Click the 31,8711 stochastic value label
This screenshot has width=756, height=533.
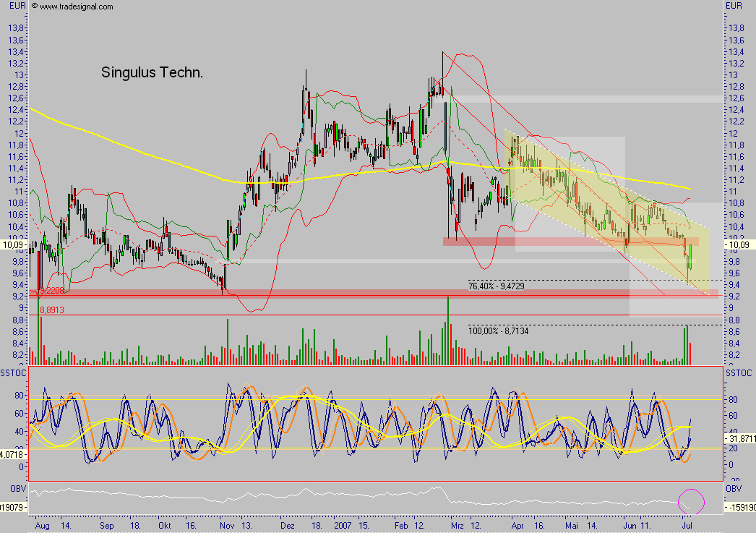pos(741,438)
